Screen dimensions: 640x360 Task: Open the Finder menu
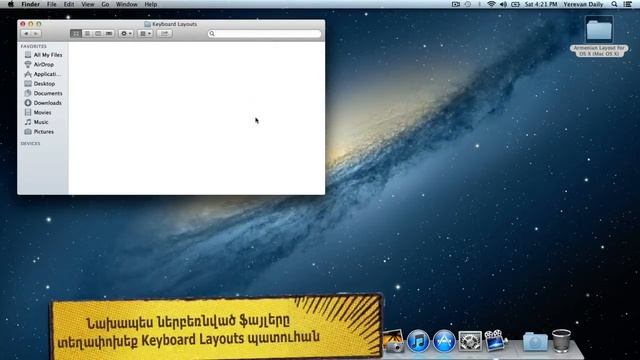click(x=31, y=4)
